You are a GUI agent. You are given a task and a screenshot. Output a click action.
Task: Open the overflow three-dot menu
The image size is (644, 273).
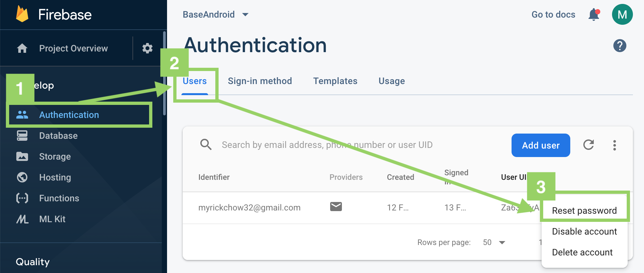[615, 145]
